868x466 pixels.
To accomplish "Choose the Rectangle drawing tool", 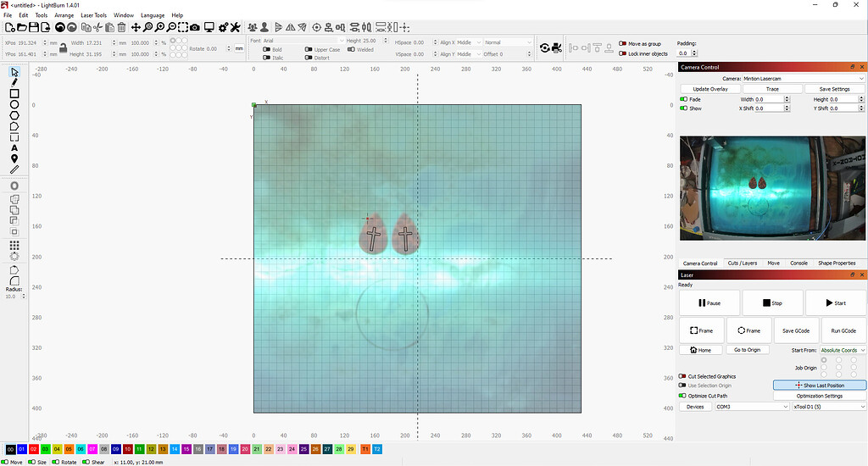I will pyautogui.click(x=14, y=93).
